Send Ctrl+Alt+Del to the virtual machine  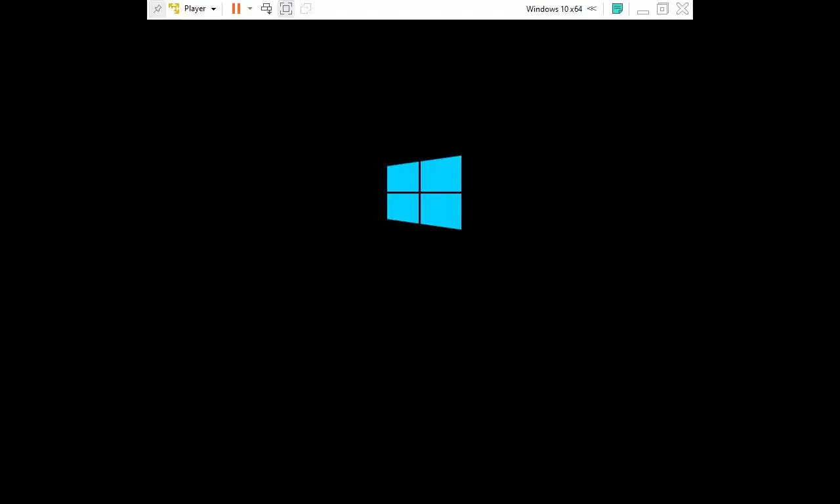point(266,9)
